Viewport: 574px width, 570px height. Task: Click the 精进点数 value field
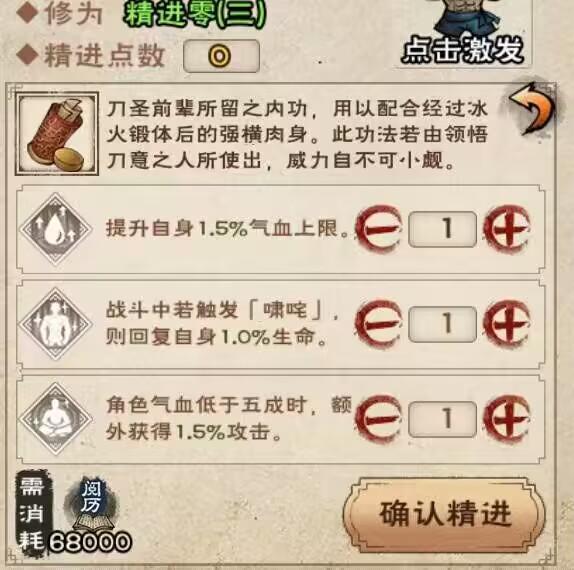point(221,56)
